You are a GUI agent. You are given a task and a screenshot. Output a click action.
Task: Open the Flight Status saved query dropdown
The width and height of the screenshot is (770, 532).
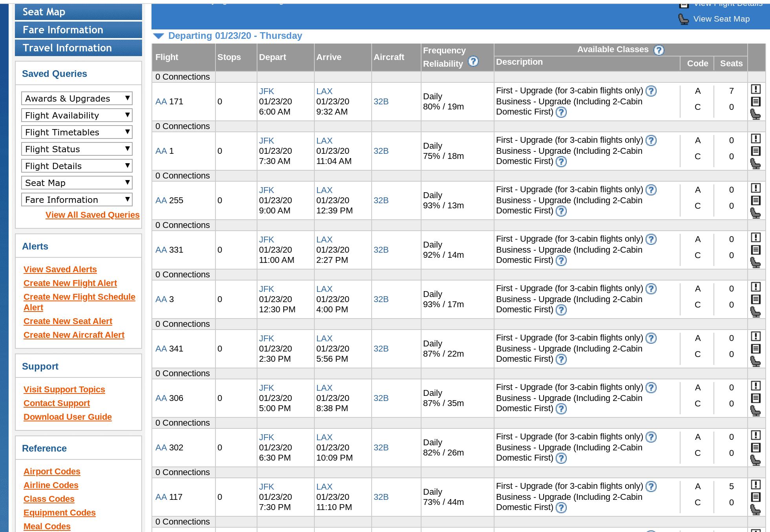pos(77,149)
